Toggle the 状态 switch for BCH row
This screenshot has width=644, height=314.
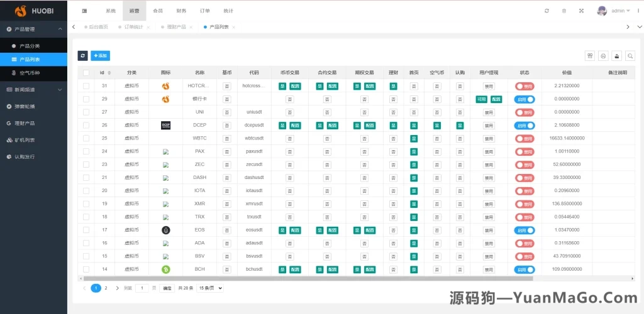pos(525,269)
